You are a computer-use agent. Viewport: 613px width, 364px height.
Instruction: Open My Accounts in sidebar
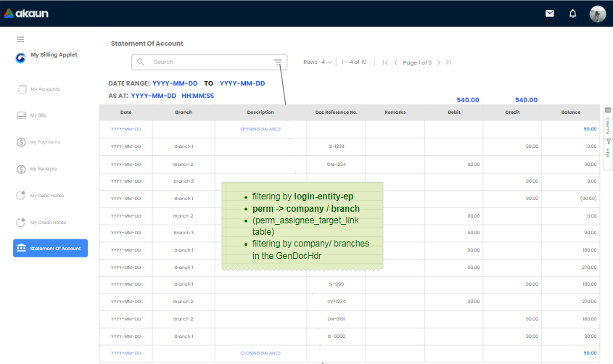click(45, 89)
